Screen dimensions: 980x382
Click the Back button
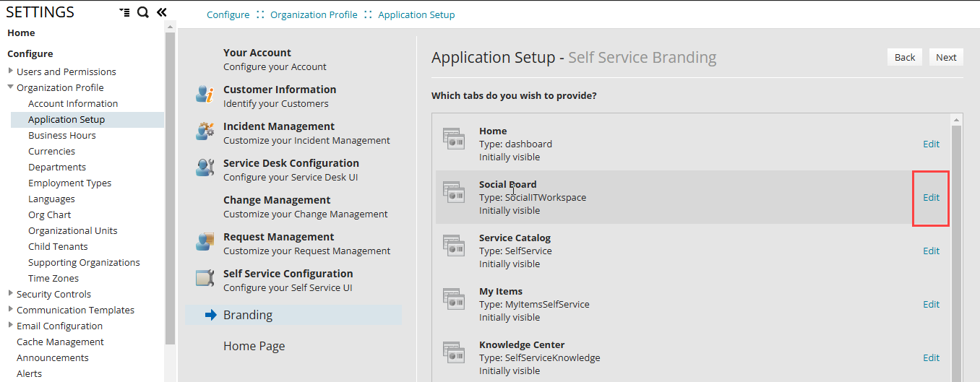[904, 57]
